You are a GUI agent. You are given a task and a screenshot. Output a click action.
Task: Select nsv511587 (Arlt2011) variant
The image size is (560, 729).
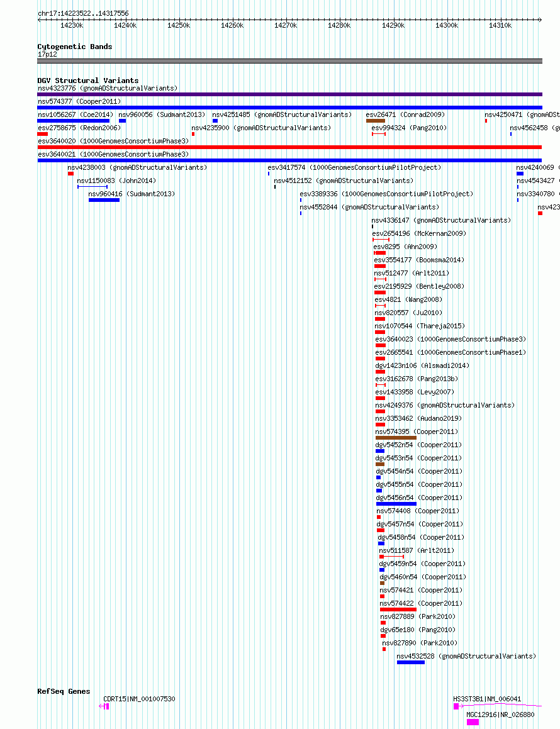pyautogui.click(x=417, y=550)
